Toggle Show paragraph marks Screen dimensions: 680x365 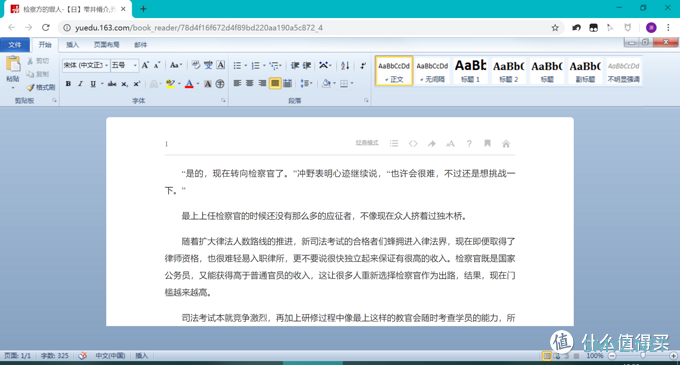(x=363, y=65)
